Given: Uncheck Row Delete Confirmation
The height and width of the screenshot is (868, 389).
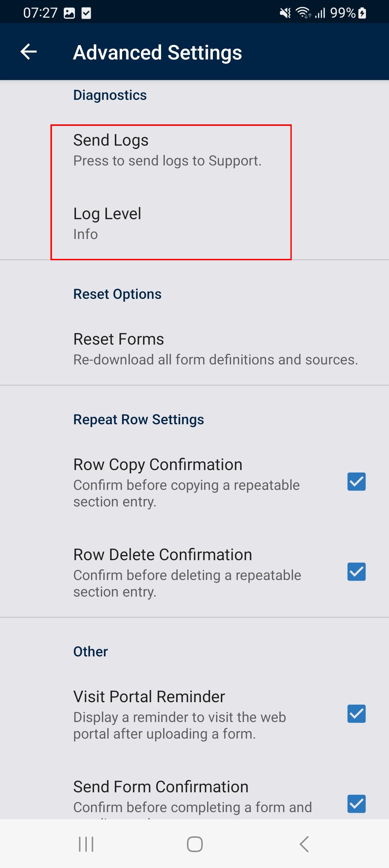Looking at the screenshot, I should [x=357, y=572].
